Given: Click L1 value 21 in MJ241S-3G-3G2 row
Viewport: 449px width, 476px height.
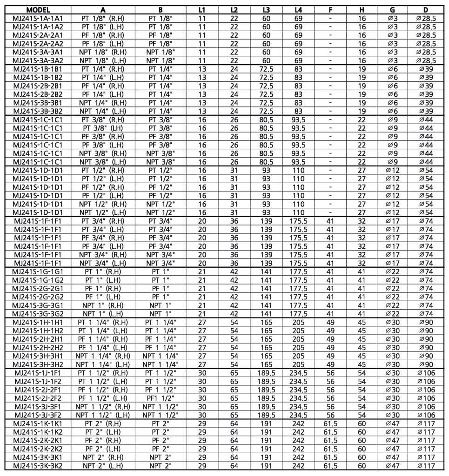Looking at the screenshot, I should pyautogui.click(x=202, y=314).
